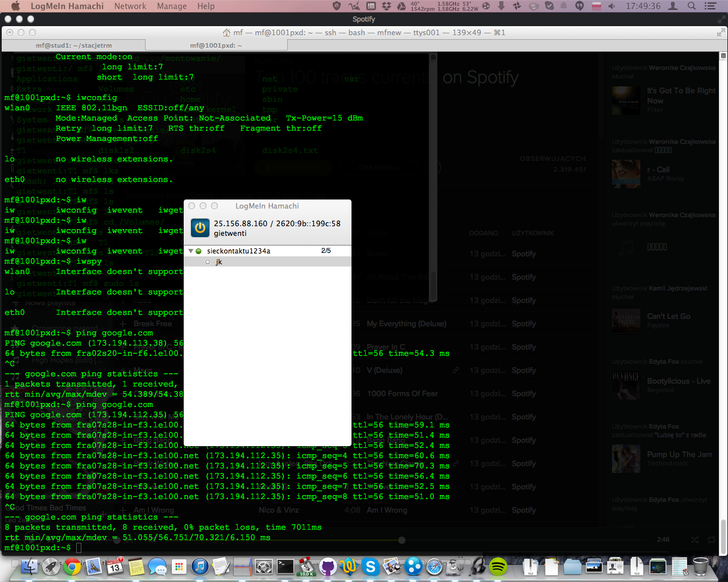Screen dimensions: 728x582
Task: Open the LogMeIn Hamachi app menu
Action: pyautogui.click(x=67, y=6)
